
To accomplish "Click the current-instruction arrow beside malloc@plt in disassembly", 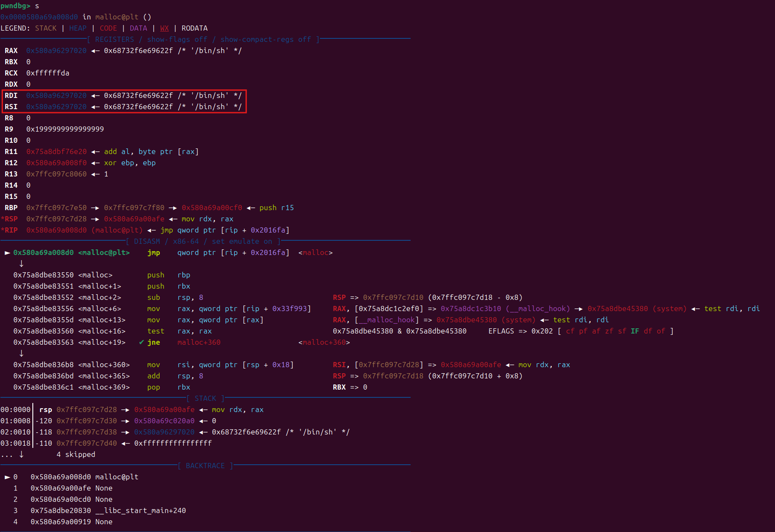I will 7,253.
